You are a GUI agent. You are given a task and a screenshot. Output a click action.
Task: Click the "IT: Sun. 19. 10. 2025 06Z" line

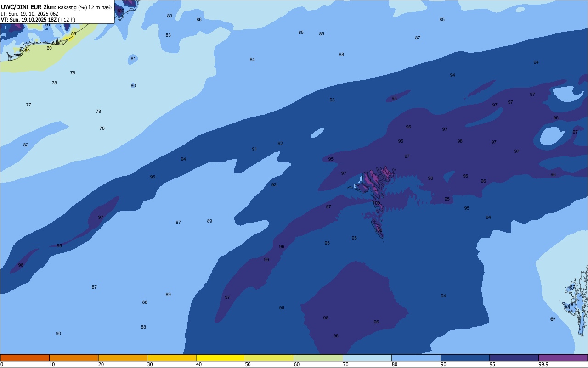pos(30,14)
